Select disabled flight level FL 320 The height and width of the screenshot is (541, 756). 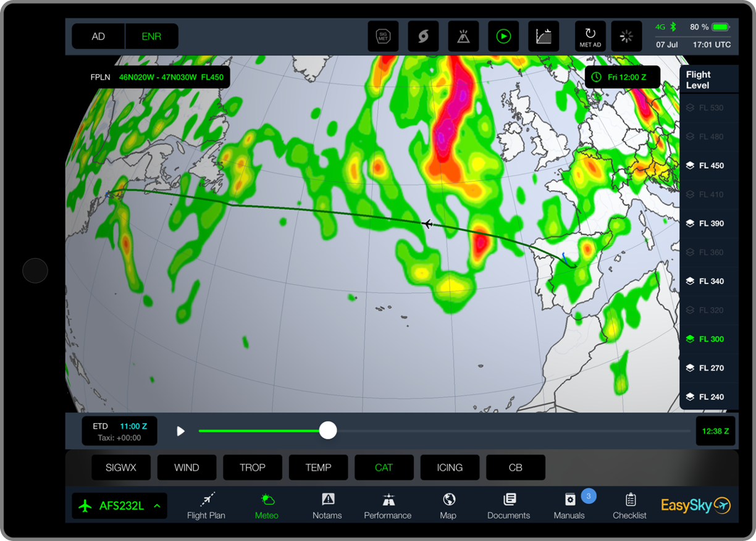click(709, 310)
